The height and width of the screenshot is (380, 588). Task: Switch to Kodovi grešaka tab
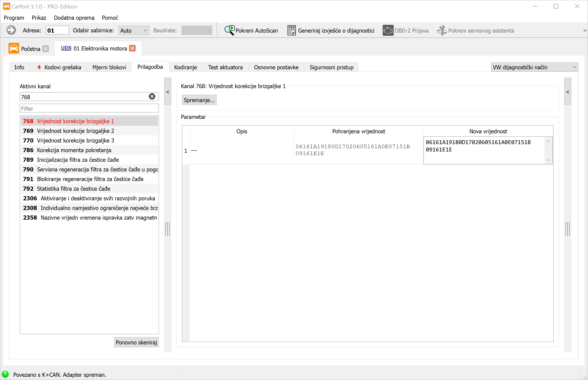[59, 67]
